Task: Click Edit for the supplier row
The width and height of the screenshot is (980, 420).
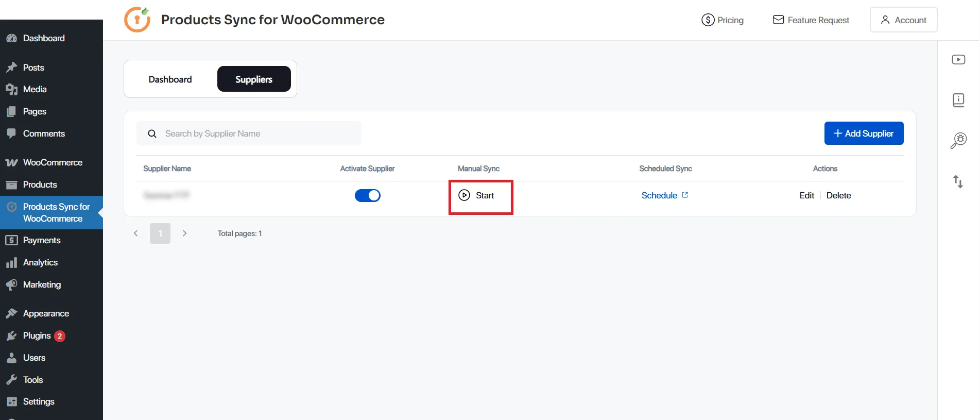Action: click(x=806, y=195)
